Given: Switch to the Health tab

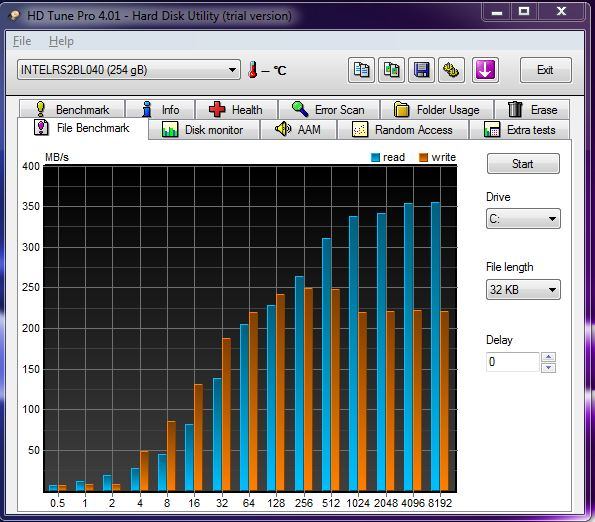Looking at the screenshot, I should point(236,110).
